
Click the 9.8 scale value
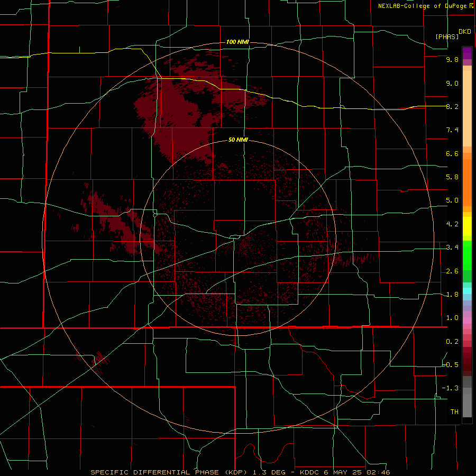pos(452,59)
